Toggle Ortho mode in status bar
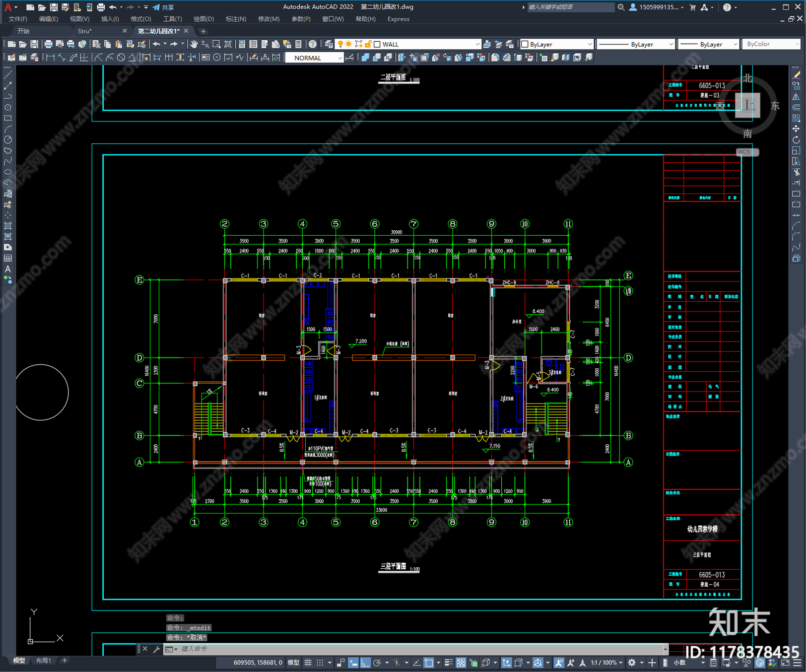This screenshot has height=672, width=806. pyautogui.click(x=365, y=662)
